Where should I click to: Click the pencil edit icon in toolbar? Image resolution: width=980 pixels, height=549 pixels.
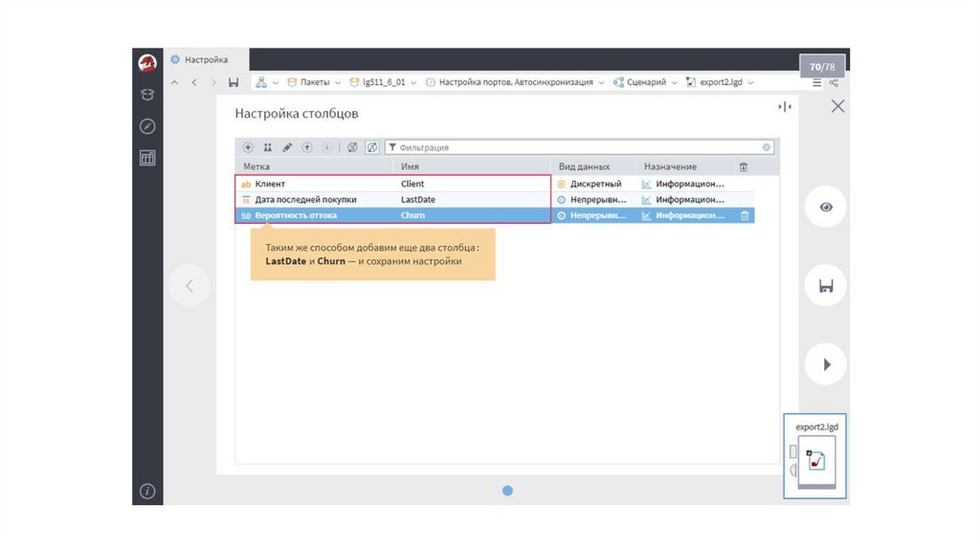(287, 147)
